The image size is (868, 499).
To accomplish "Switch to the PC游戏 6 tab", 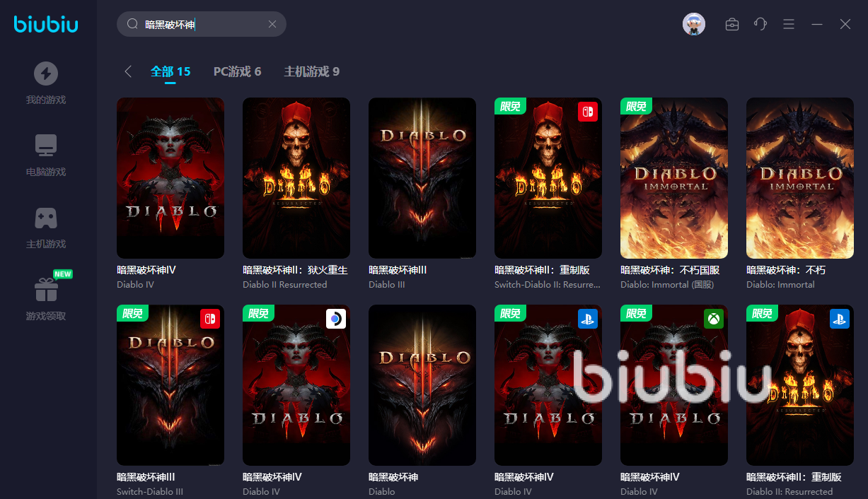I will pos(237,71).
